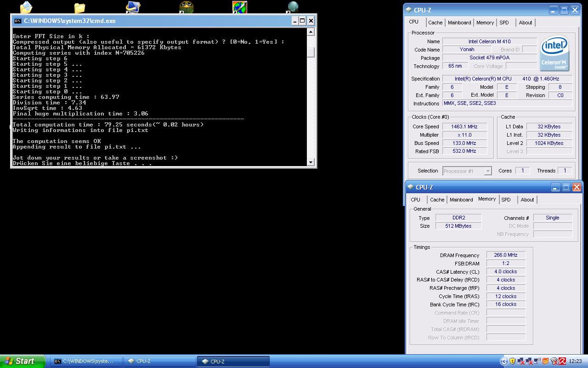
Task: Click the memory Size value 512 MBytes
Action: click(458, 226)
